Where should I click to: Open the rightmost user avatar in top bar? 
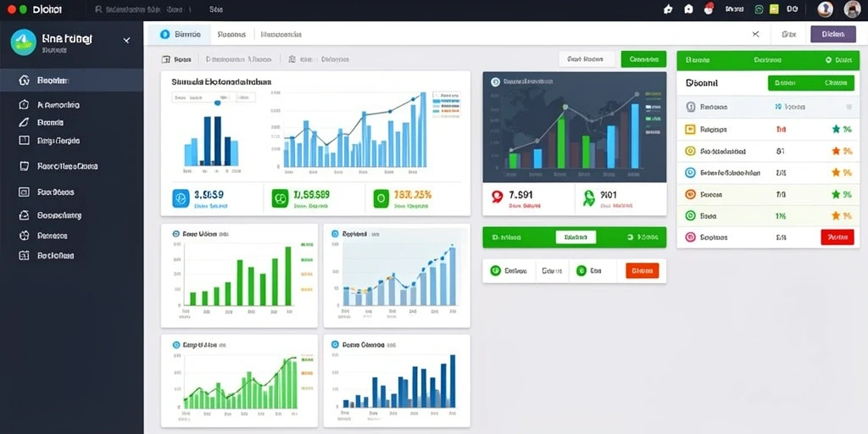(852, 8)
